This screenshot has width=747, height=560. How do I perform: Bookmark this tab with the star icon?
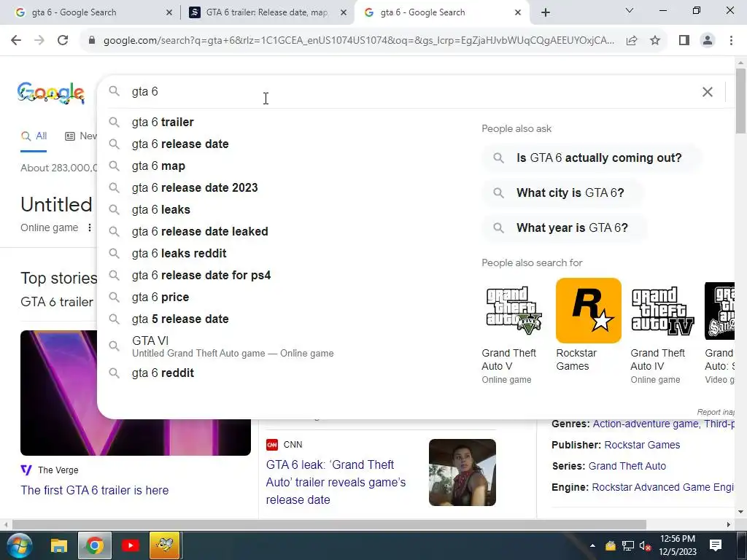[655, 41]
